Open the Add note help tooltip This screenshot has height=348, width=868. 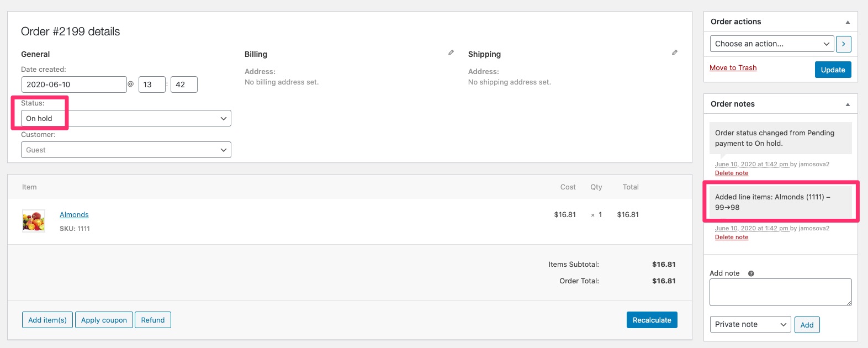[x=750, y=273]
